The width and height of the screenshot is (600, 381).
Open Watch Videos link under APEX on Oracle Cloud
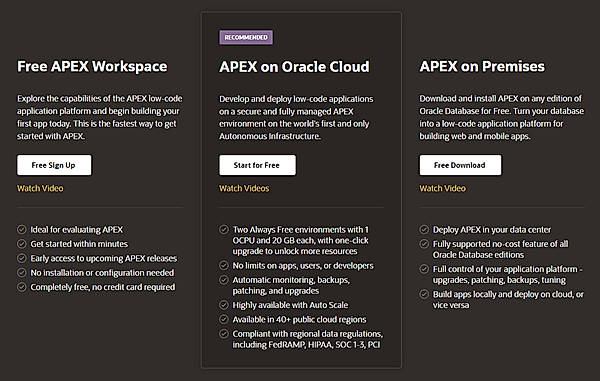click(244, 188)
